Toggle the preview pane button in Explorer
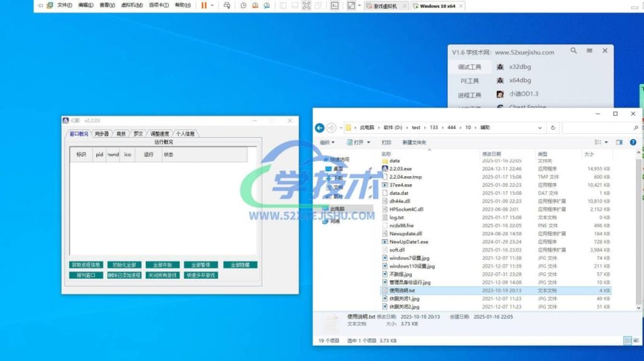The width and height of the screenshot is (644, 361). (619, 142)
